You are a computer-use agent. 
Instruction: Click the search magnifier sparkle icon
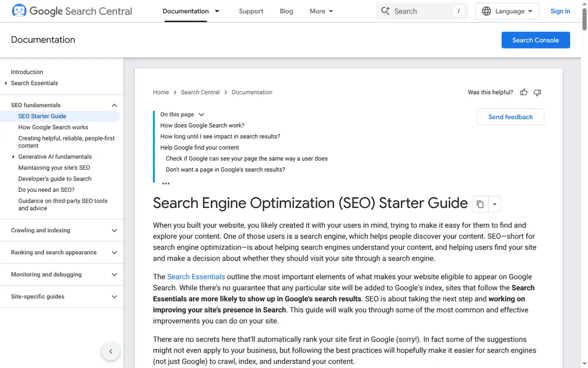click(386, 11)
